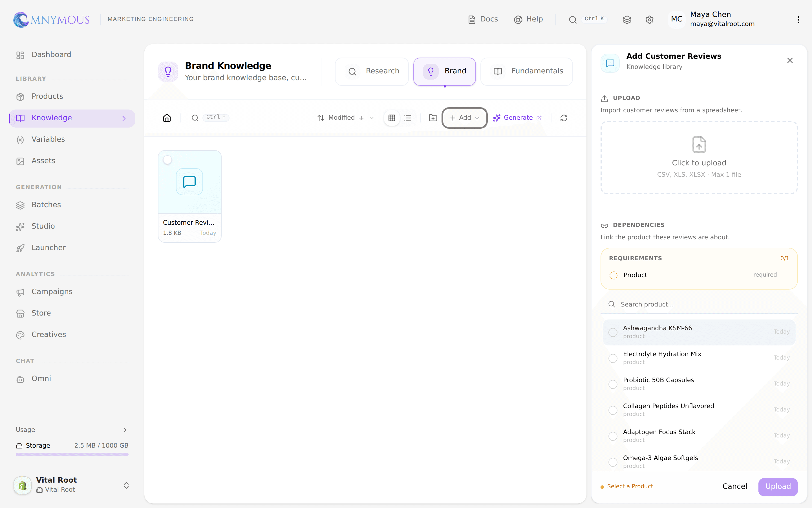Click the upload drop zone
This screenshot has height=508, width=812.
tap(699, 157)
